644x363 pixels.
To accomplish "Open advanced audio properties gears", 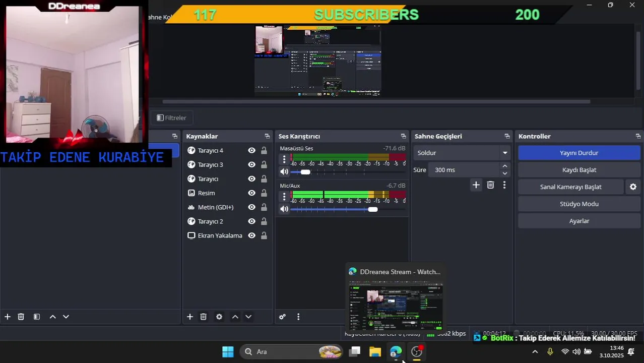I will pos(282,317).
